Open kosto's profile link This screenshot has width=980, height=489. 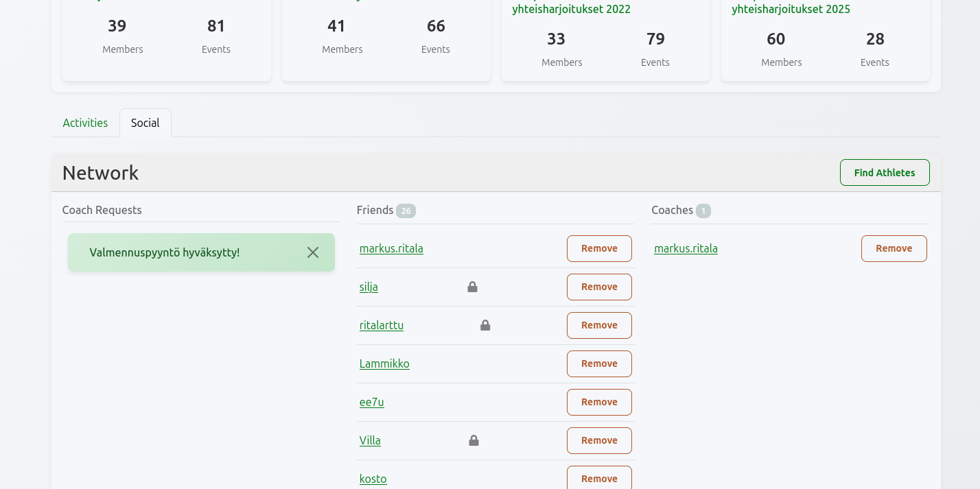point(373,479)
